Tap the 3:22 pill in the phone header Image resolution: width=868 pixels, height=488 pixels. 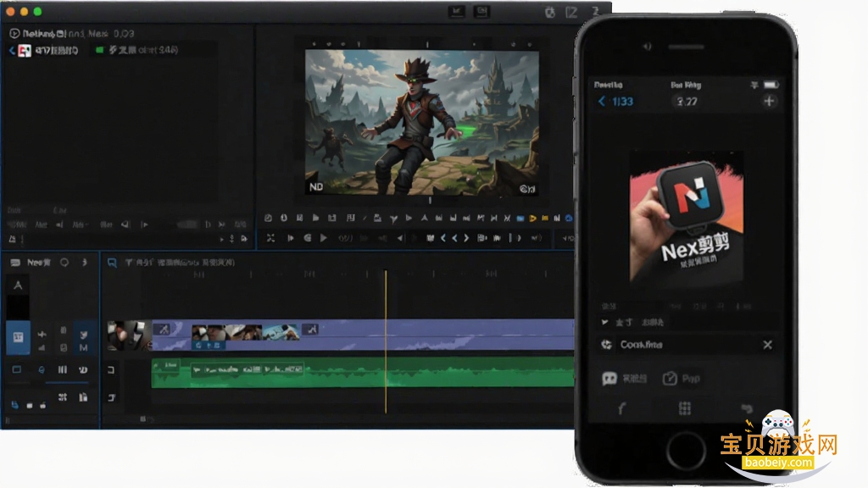tap(687, 102)
